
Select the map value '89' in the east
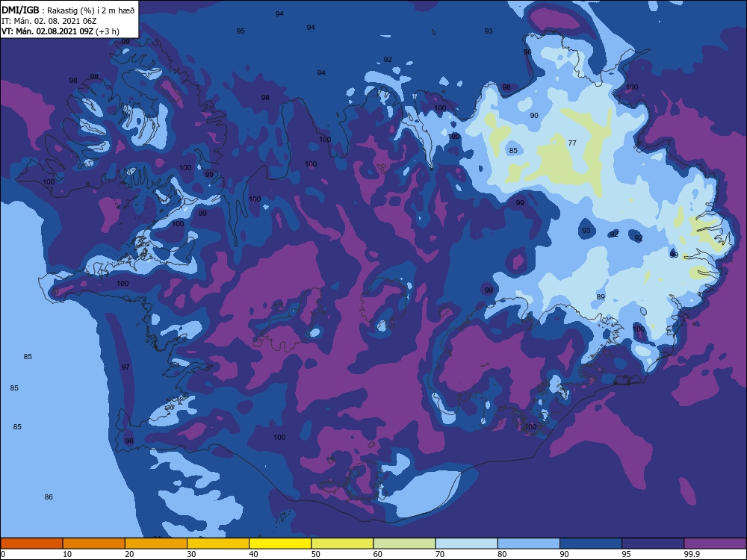(x=601, y=296)
